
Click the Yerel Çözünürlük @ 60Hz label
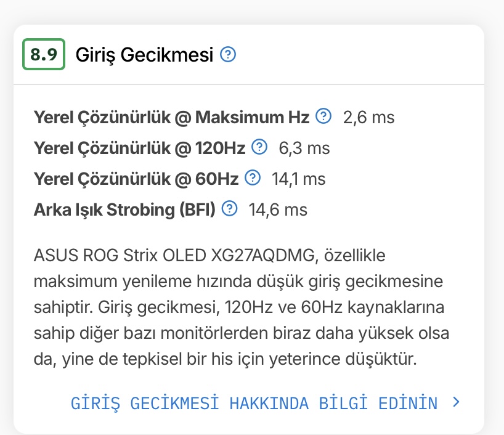coord(136,179)
